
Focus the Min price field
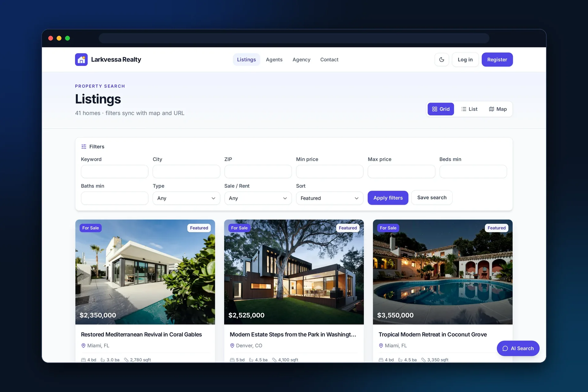click(330, 171)
